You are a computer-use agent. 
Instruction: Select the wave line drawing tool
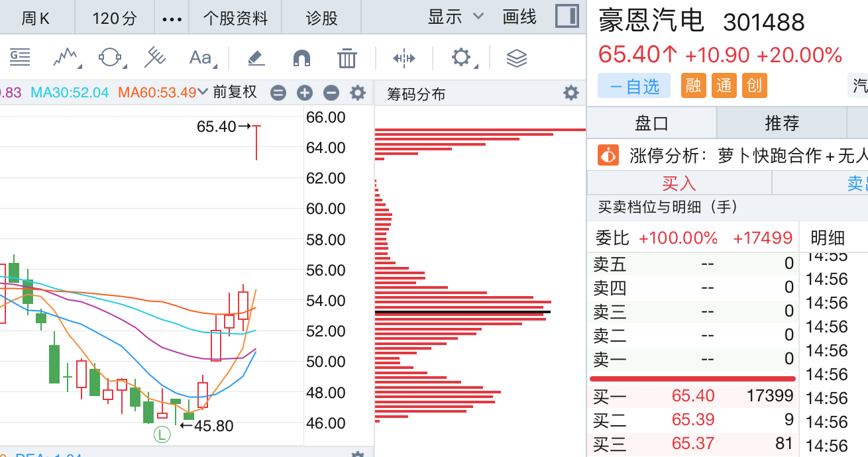(66, 58)
